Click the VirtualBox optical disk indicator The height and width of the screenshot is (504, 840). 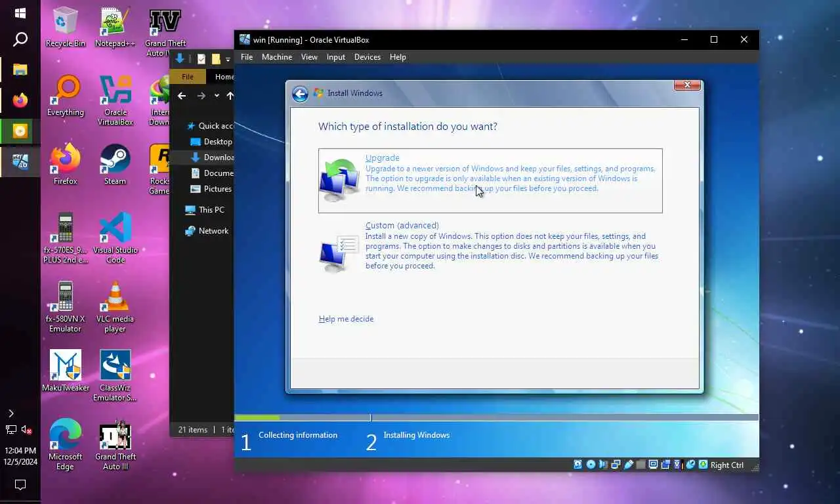pyautogui.click(x=591, y=465)
